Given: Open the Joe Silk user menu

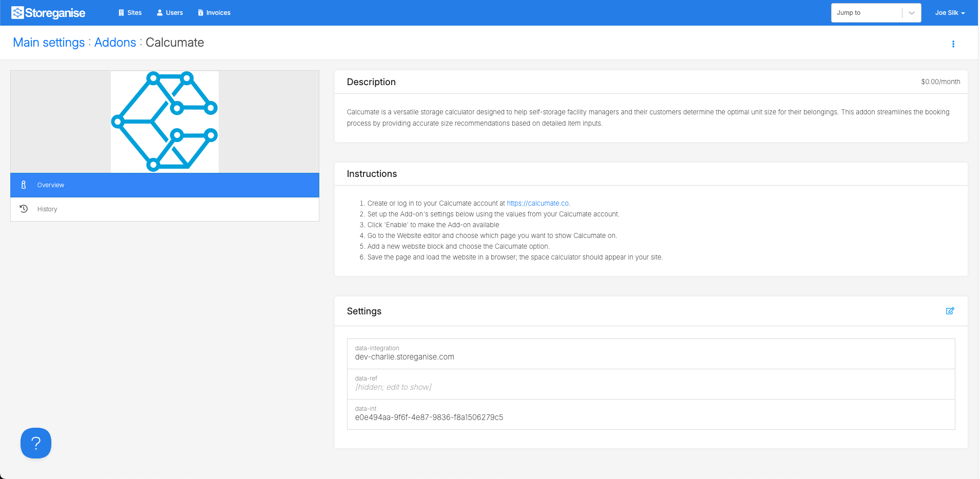Looking at the screenshot, I should click(x=950, y=13).
